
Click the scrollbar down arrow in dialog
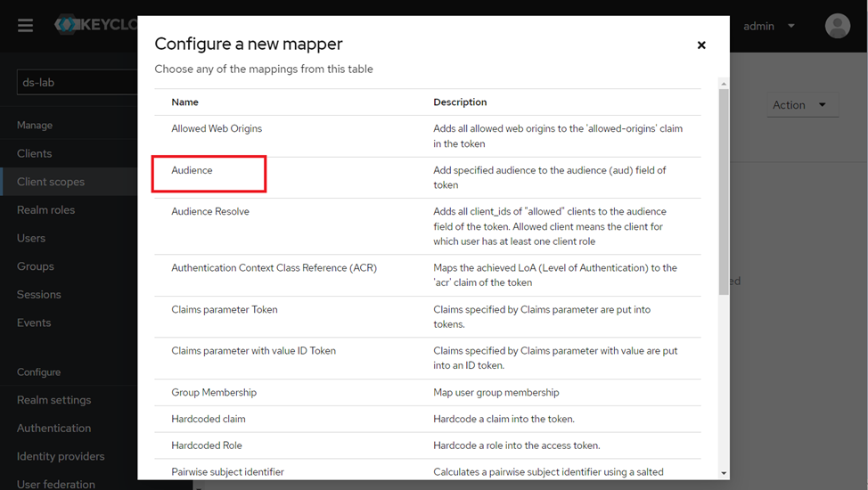point(724,473)
